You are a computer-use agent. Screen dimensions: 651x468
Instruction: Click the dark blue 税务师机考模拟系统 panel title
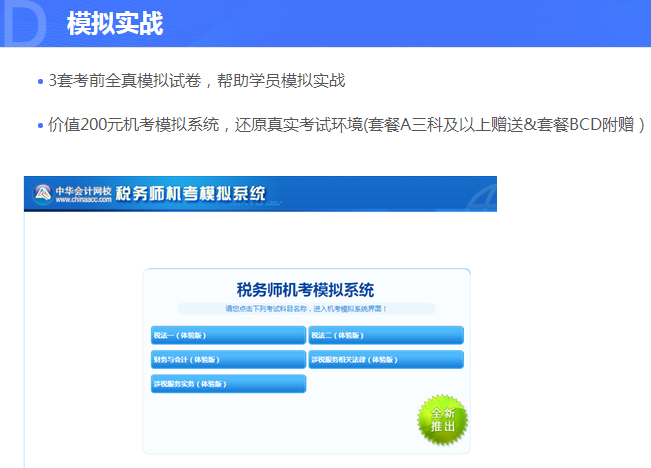305,290
